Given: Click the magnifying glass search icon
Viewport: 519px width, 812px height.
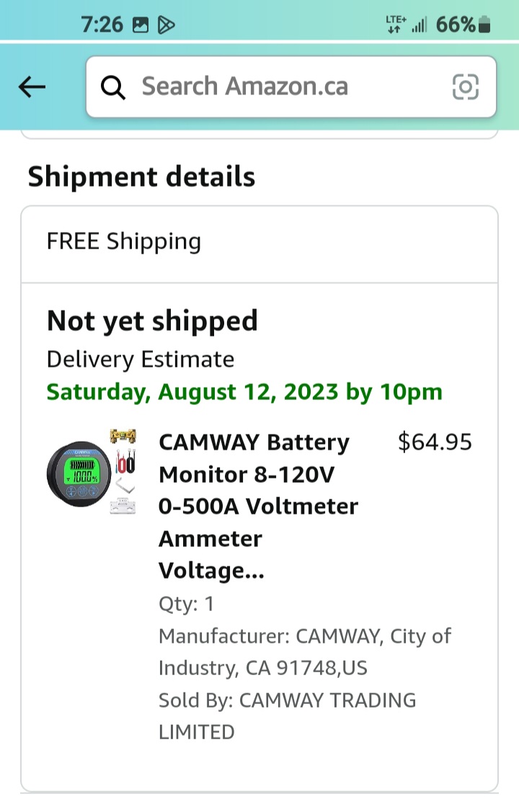Looking at the screenshot, I should pyautogui.click(x=113, y=86).
